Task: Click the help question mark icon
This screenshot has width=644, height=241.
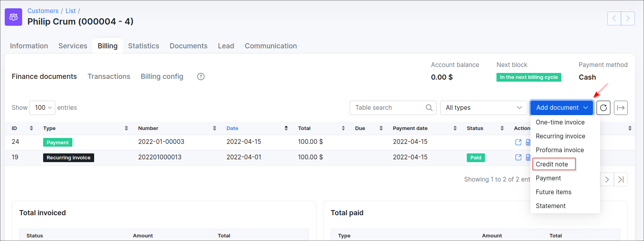Action: [201, 77]
